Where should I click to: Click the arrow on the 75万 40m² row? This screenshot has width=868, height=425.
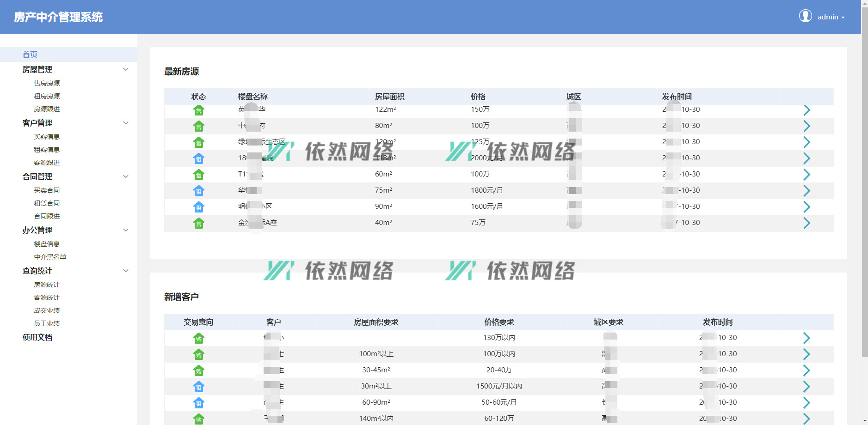[806, 223]
